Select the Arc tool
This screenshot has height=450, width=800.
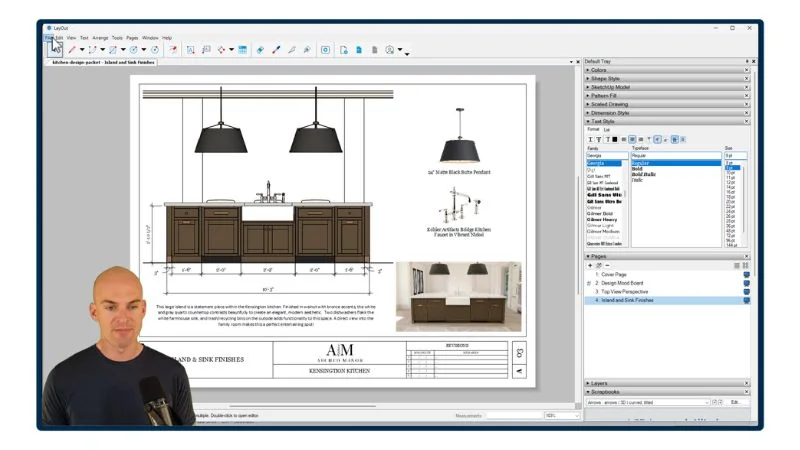[92, 50]
